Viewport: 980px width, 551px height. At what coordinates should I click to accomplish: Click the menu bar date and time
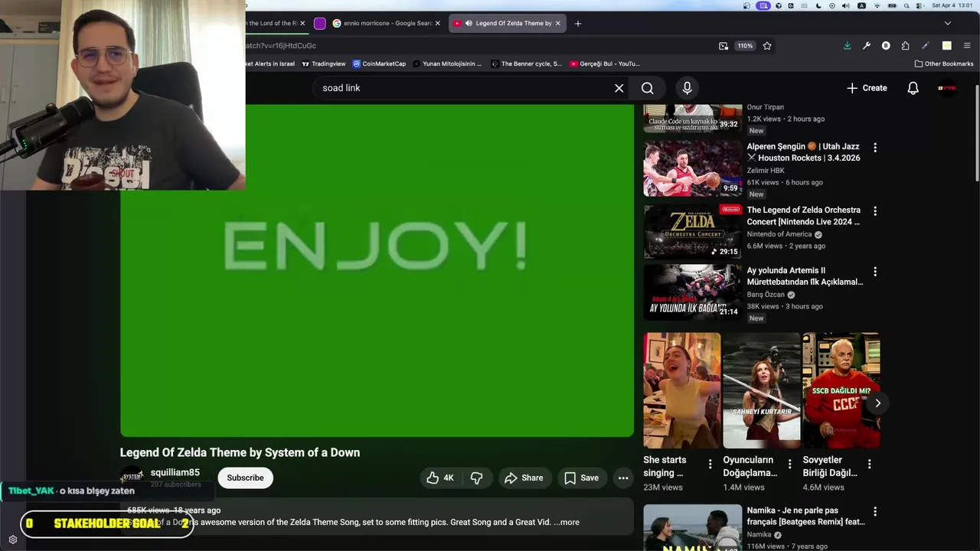[952, 5]
